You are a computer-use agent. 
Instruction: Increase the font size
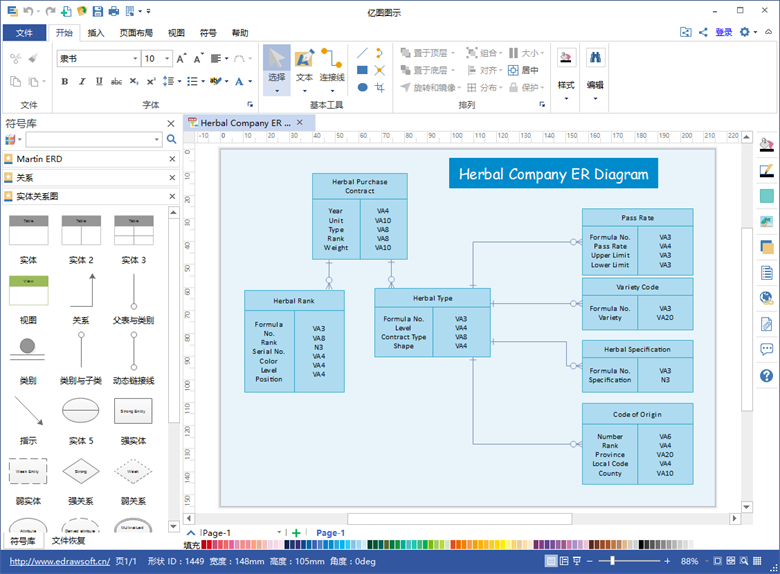182,59
